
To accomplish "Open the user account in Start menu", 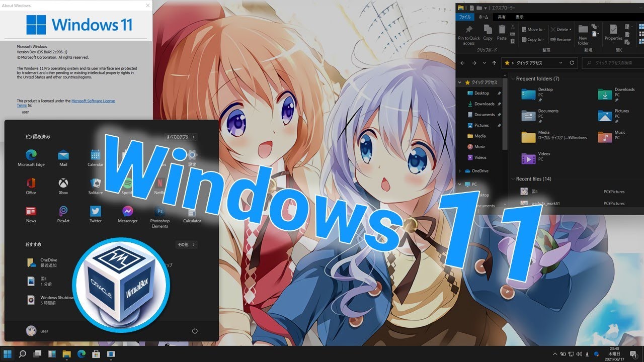I will coord(37,331).
